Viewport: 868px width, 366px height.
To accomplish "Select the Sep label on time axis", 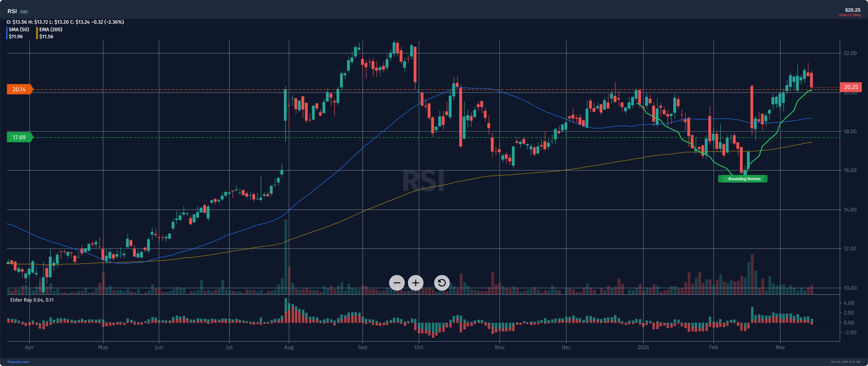I will [x=362, y=347].
